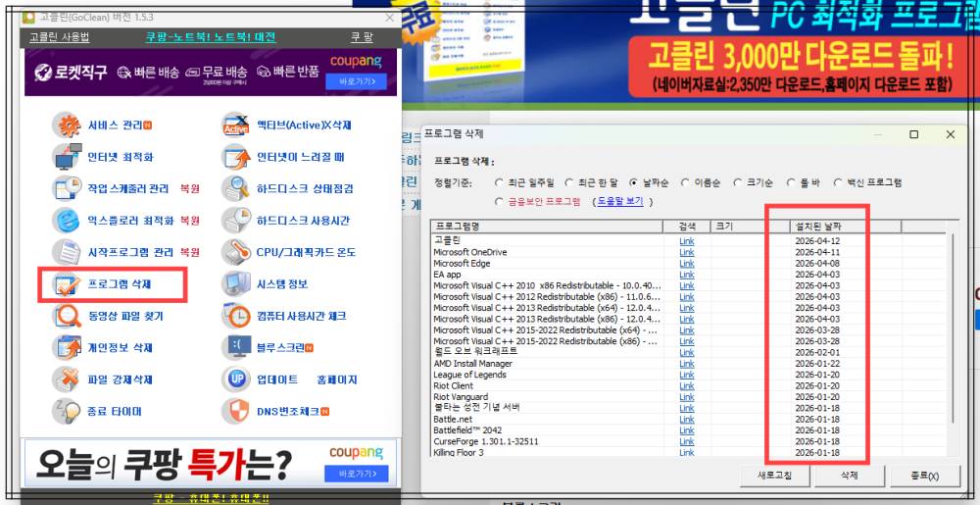Click the 새로고침 button
This screenshot has height=505, width=980.
[x=775, y=476]
